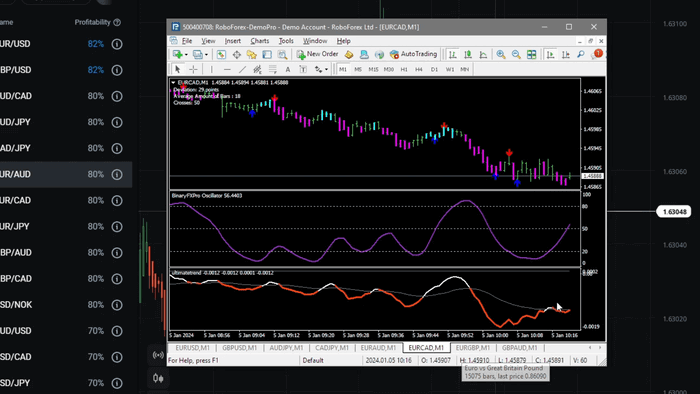Expand the Profiles dropdown arrow
Screen dimensions: 700x394
(x=206, y=55)
